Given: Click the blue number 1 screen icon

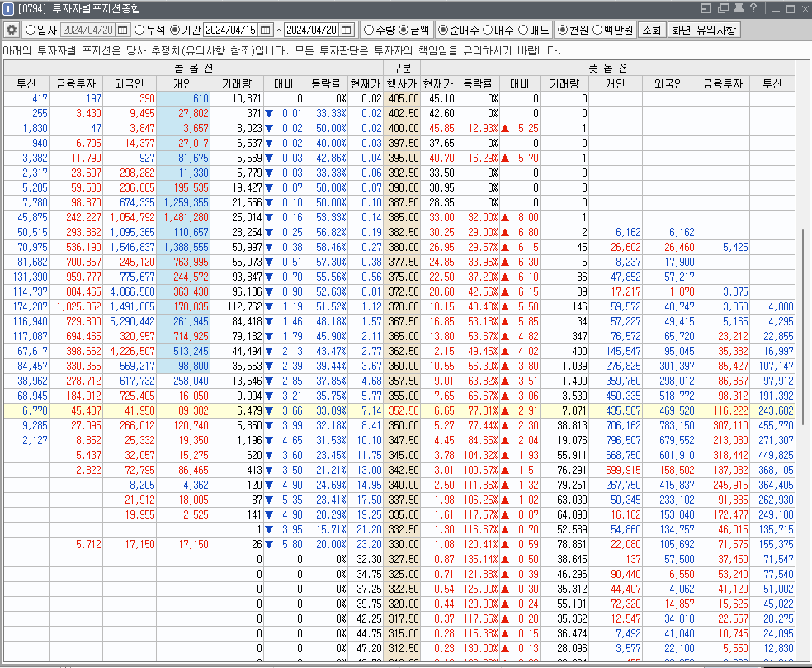Looking at the screenshot, I should point(7,9).
